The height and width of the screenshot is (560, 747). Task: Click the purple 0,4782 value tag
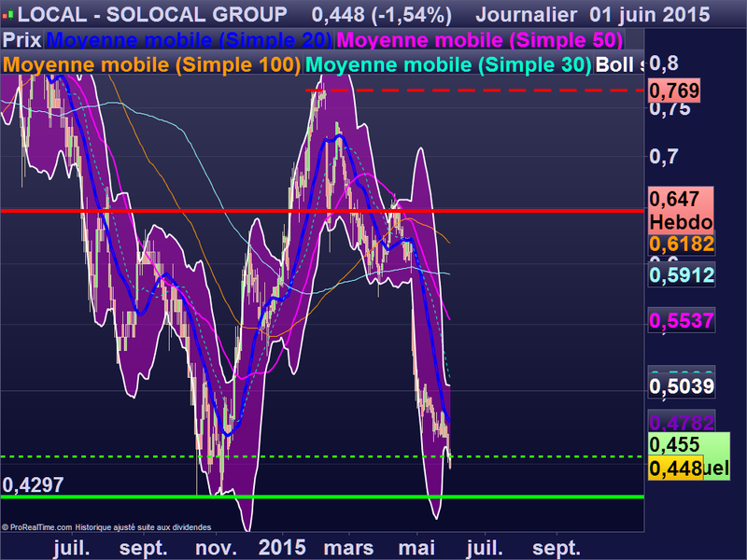(682, 422)
